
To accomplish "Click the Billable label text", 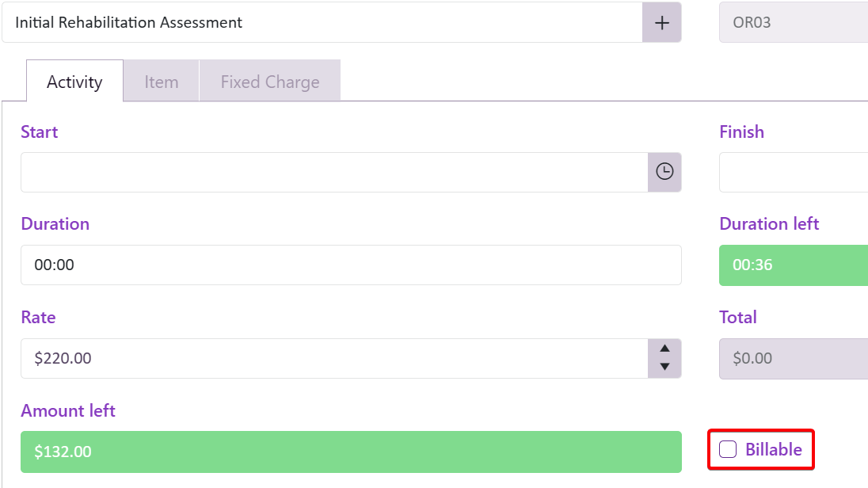I will [773, 450].
